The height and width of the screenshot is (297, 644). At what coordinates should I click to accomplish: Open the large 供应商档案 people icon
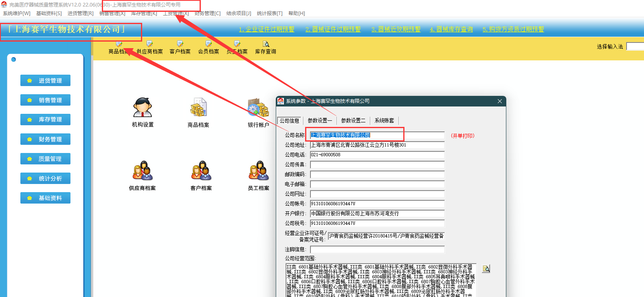pyautogui.click(x=142, y=176)
